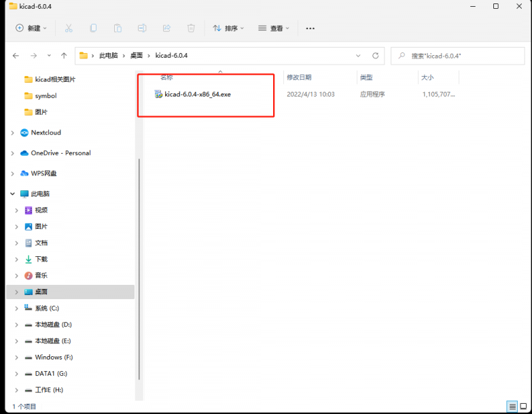Viewport: 532px width, 414px height.
Task: Open the 新建 (New) menu
Action: 31,28
